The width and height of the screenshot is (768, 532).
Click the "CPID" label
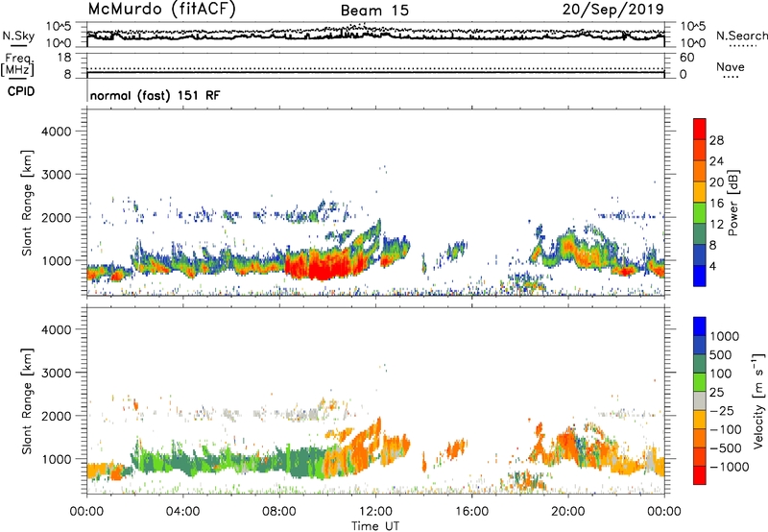(21, 91)
